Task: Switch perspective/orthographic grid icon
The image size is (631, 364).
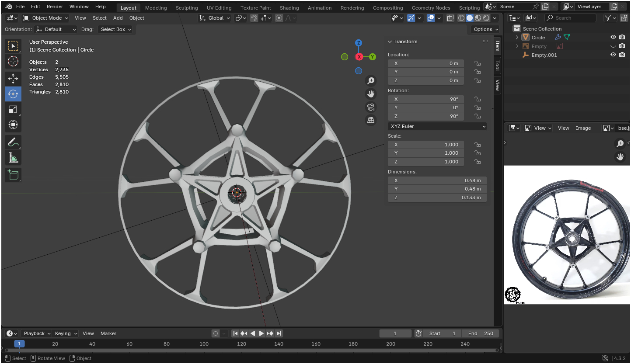Action: [371, 120]
